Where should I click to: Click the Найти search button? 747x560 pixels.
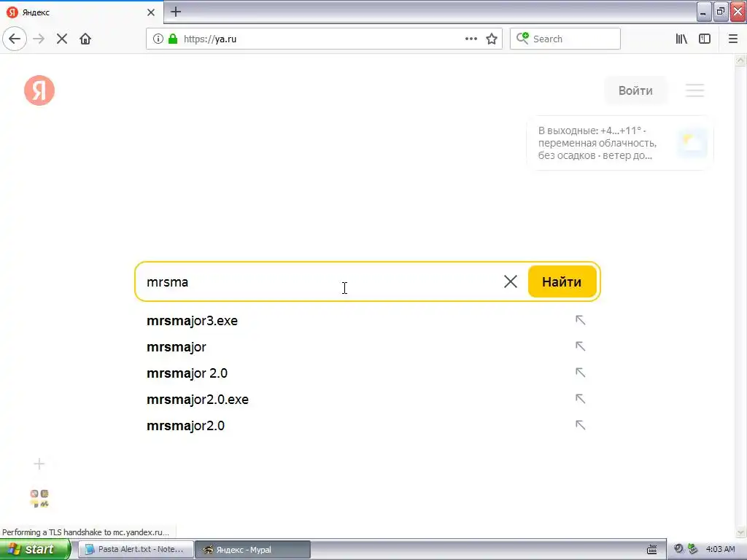(x=562, y=281)
